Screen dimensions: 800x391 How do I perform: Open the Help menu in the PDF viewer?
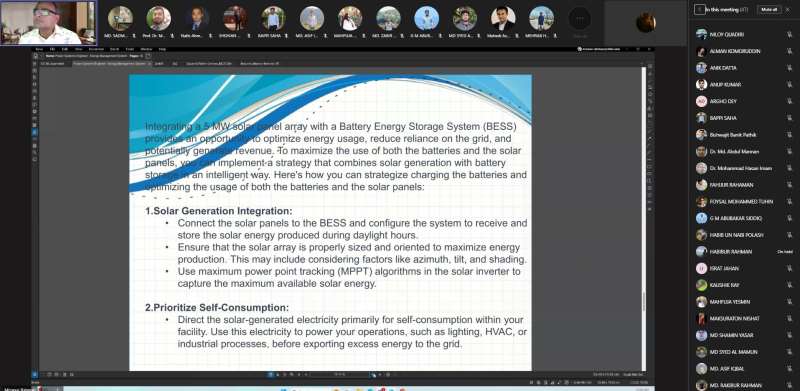(x=162, y=49)
